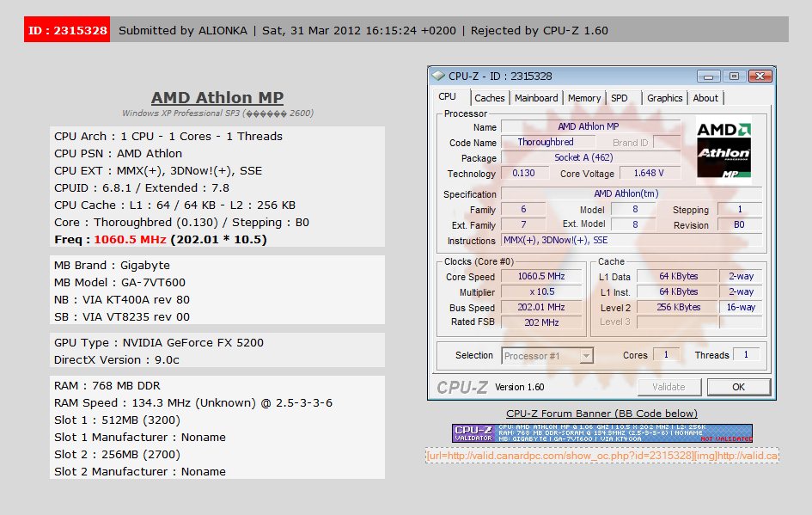The height and width of the screenshot is (515, 812).
Task: Click the Rejected by CPU-Z 1.60 header text
Action: [x=539, y=30]
